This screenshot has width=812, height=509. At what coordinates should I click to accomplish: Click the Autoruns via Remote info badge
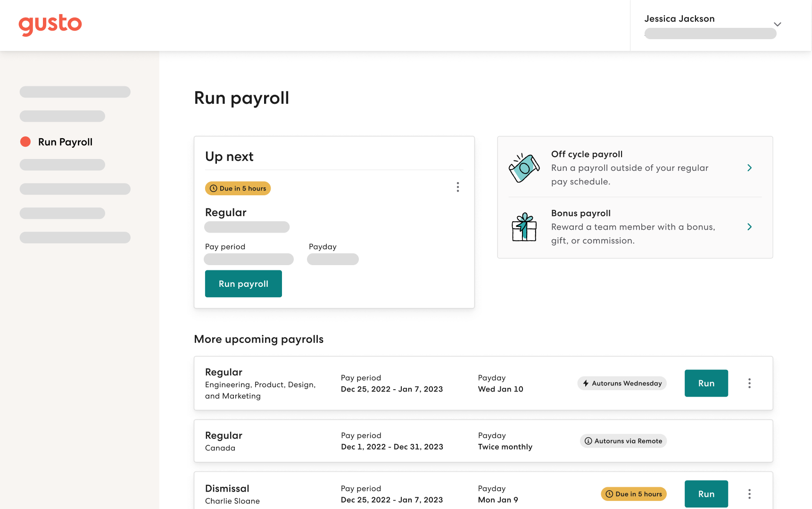click(x=623, y=441)
